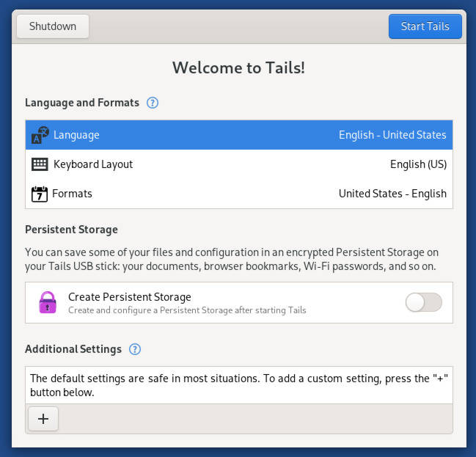The width and height of the screenshot is (476, 457).
Task: Select the Formats row label
Action: point(72,194)
